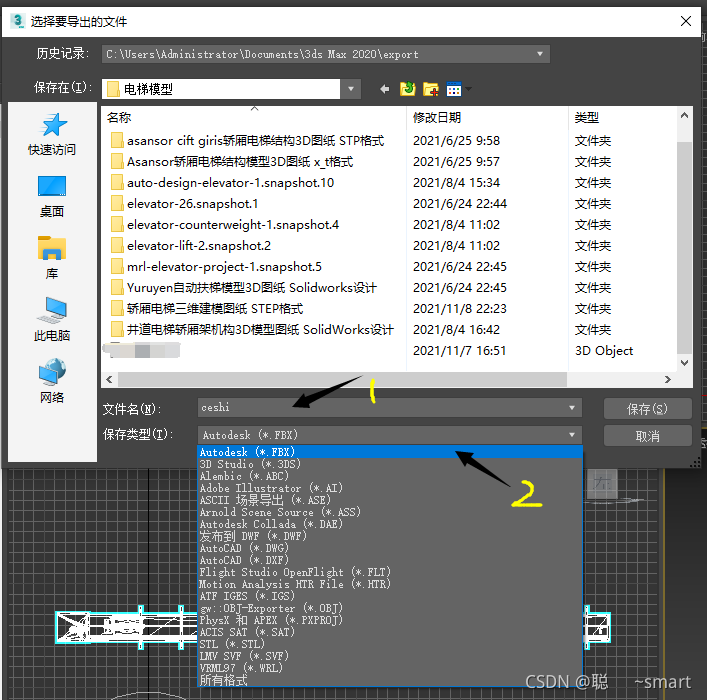Select Adobe Illustrator (*.AI) format
707x700 pixels.
(x=390, y=488)
